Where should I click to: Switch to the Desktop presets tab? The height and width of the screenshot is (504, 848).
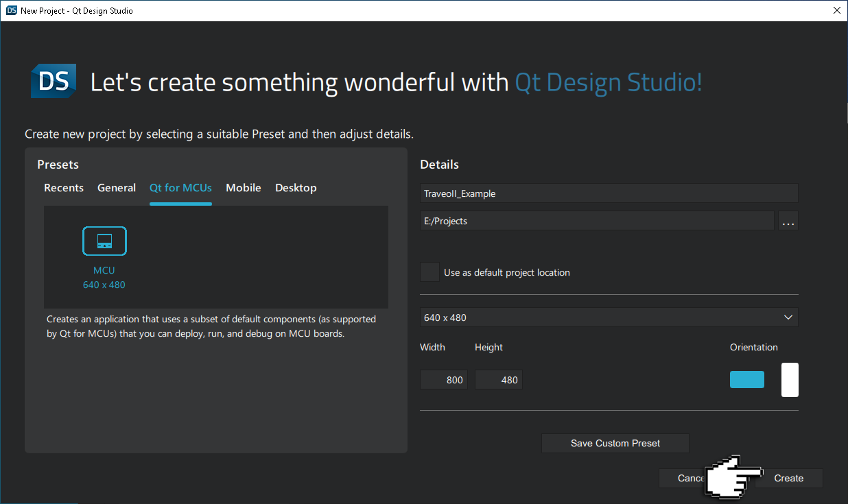tap(296, 187)
